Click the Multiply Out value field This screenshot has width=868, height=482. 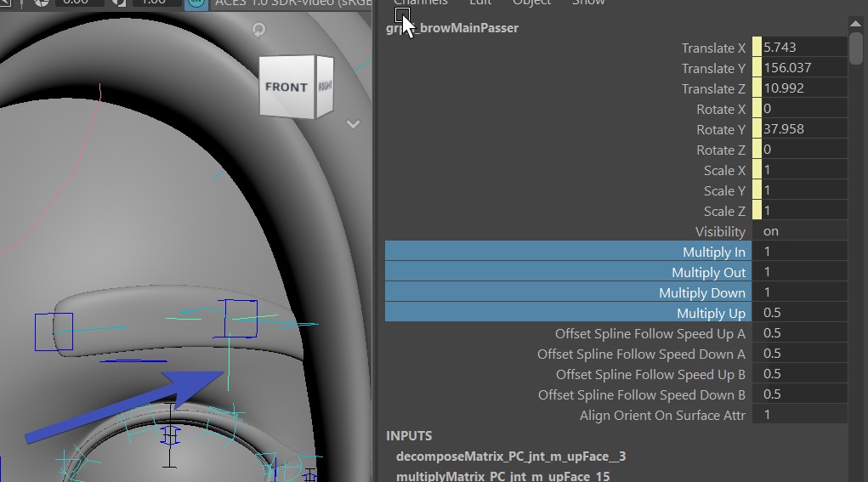click(x=800, y=272)
